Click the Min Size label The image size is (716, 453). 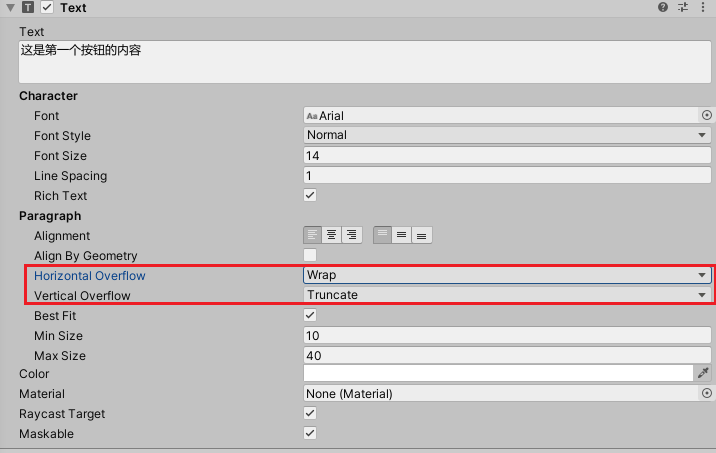58,336
